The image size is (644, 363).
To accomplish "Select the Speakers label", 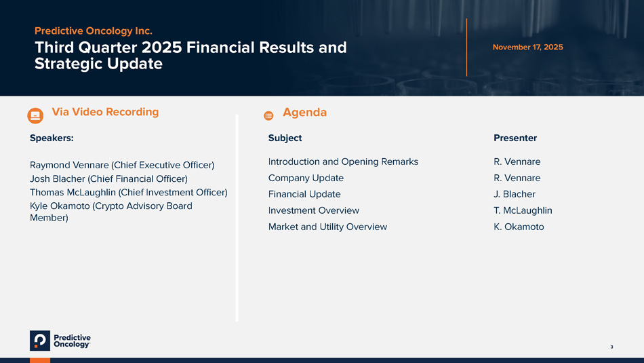I will coord(52,138).
